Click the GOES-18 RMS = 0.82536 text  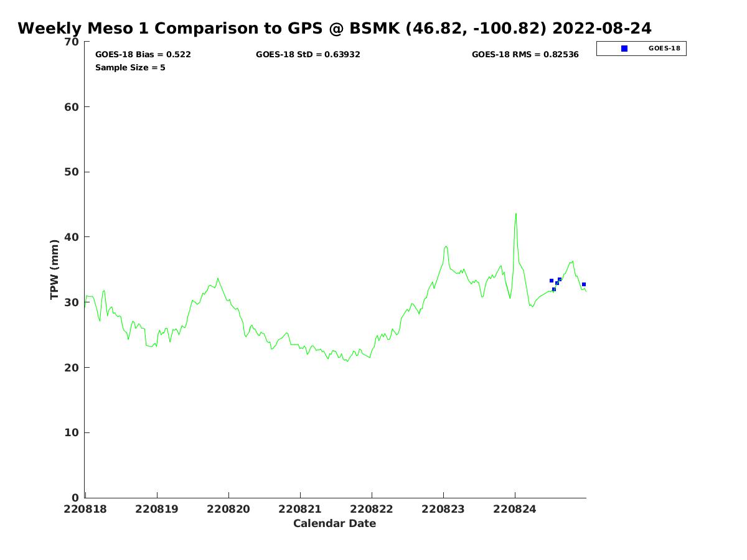click(x=525, y=55)
